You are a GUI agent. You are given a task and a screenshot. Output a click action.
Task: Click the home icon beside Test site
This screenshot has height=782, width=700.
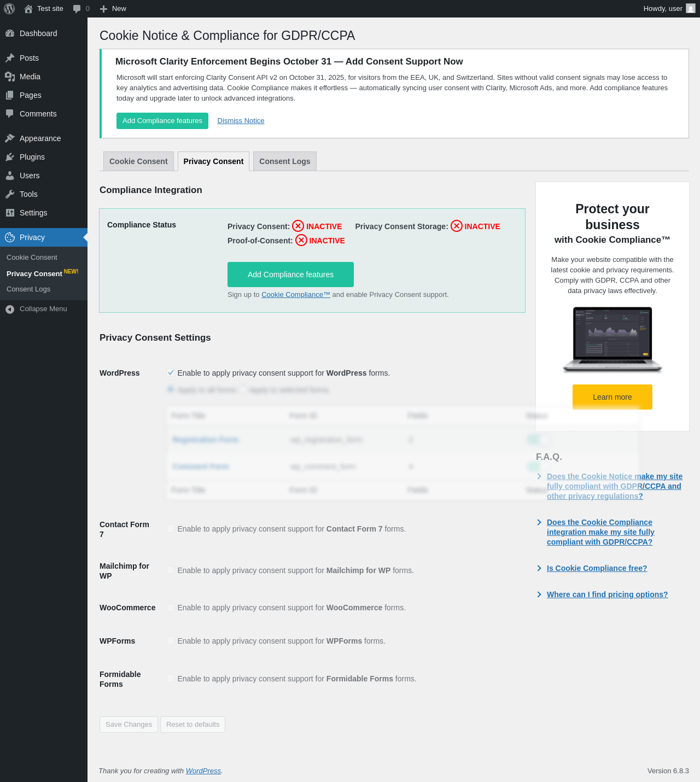pos(28,9)
